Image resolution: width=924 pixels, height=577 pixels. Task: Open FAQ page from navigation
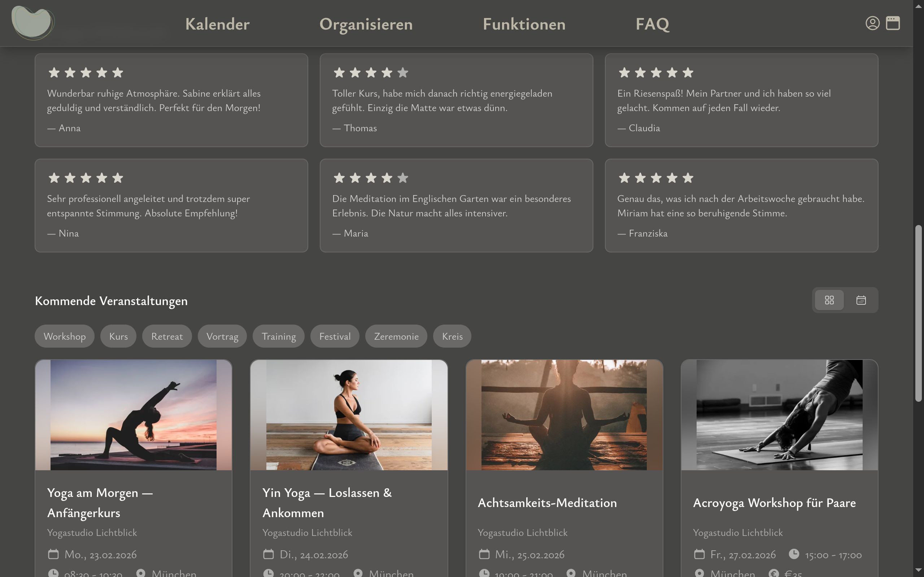[652, 24]
